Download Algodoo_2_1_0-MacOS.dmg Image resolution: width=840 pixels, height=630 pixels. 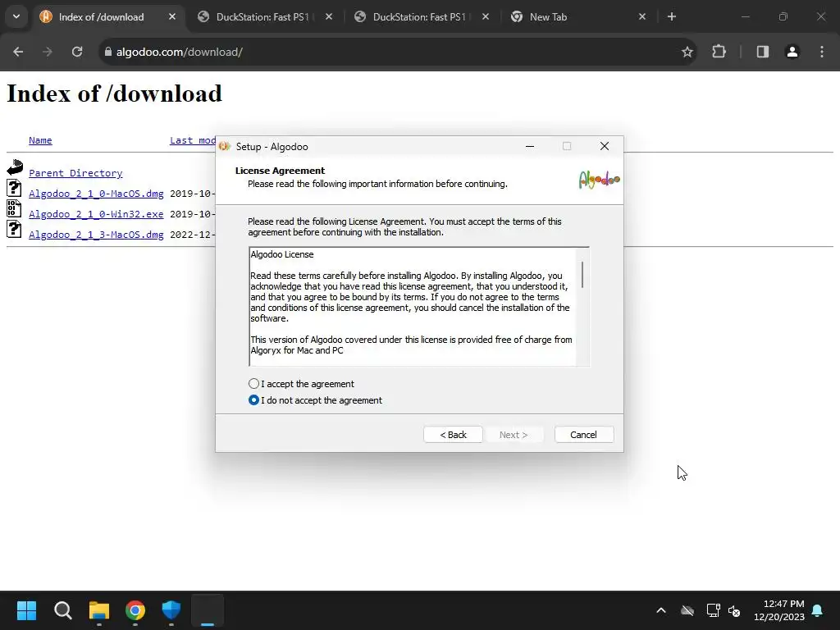pyautogui.click(x=96, y=194)
